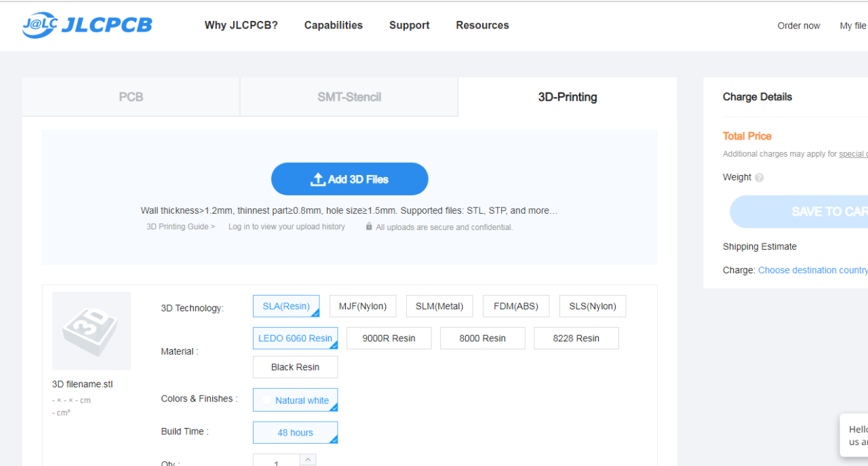Switch to the SMT-Stencil tab
Viewport: 868px width, 466px height.
pos(349,97)
